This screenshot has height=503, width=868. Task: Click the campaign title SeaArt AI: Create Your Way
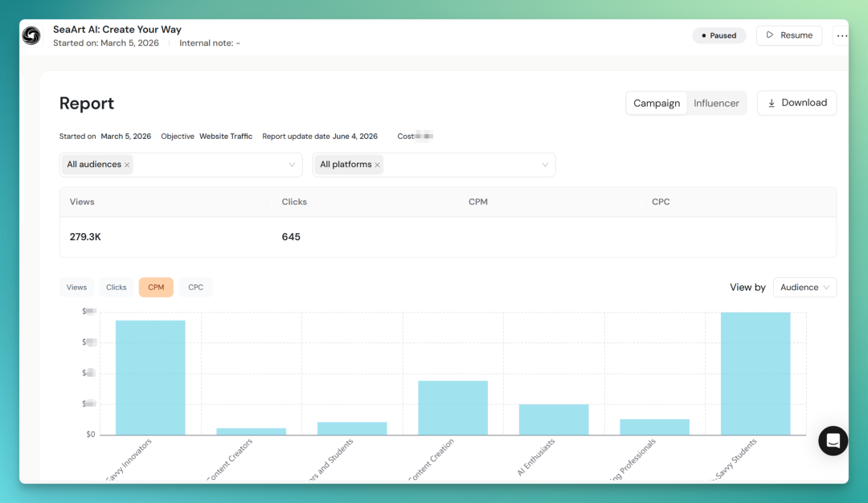click(117, 29)
